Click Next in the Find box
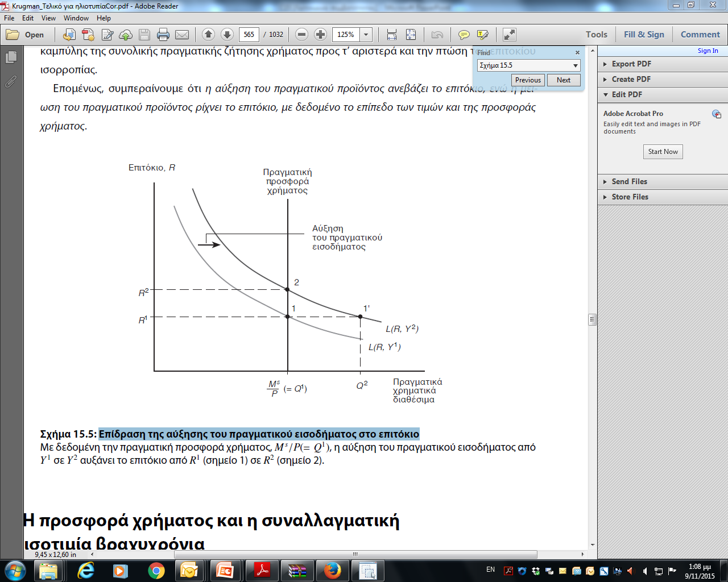The image size is (728, 582). point(564,80)
